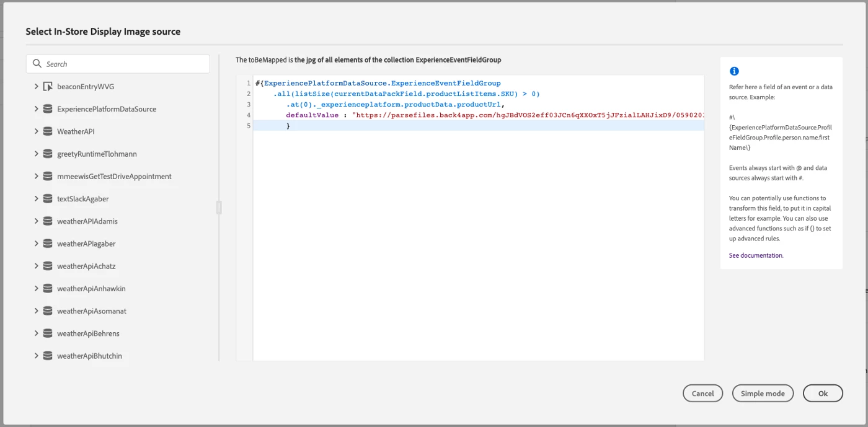Focus the Search field

coord(118,64)
